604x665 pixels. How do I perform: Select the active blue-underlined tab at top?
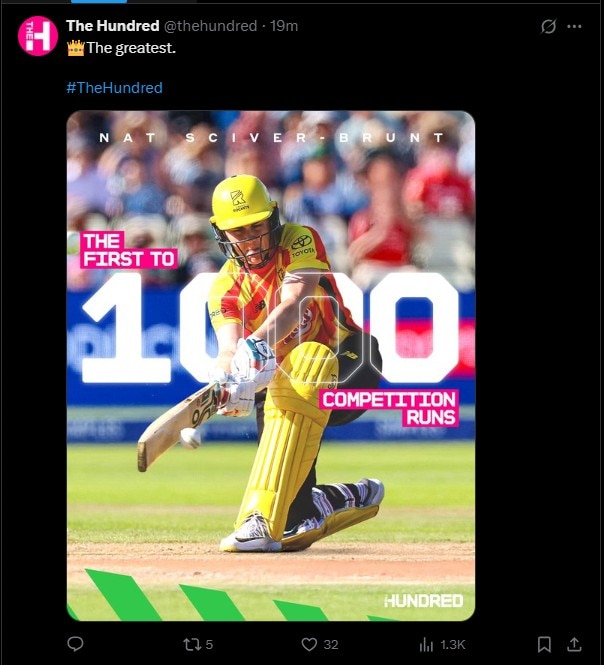(x=99, y=1)
